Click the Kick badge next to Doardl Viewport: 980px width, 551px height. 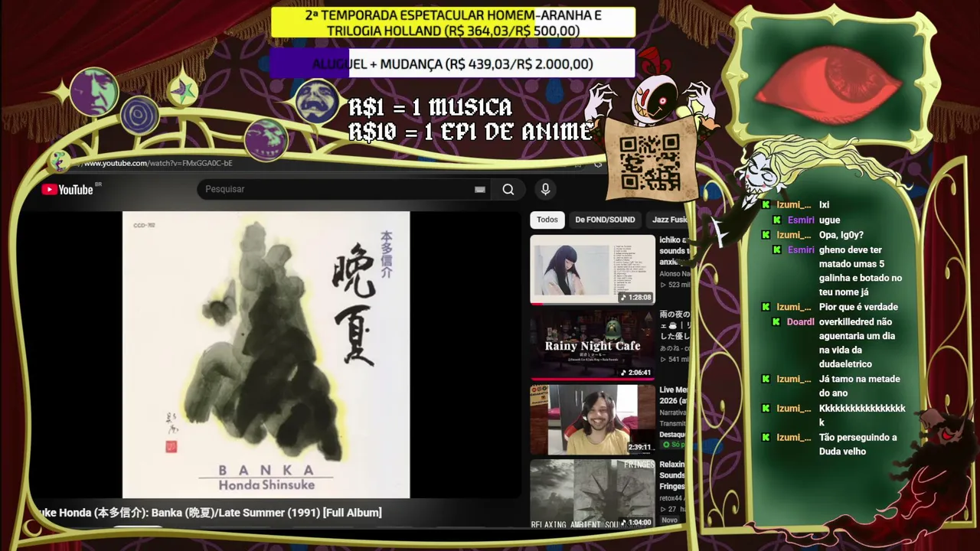pos(777,322)
